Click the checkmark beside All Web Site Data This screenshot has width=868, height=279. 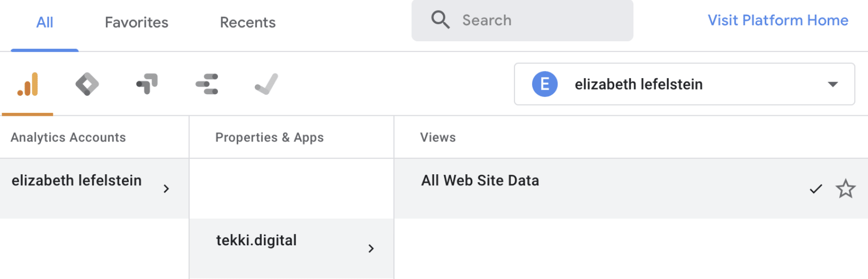point(816,189)
